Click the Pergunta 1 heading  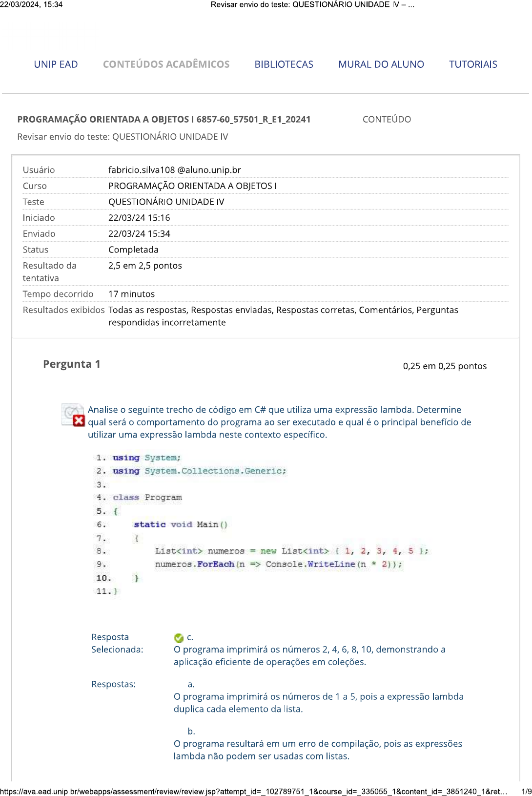72,364
